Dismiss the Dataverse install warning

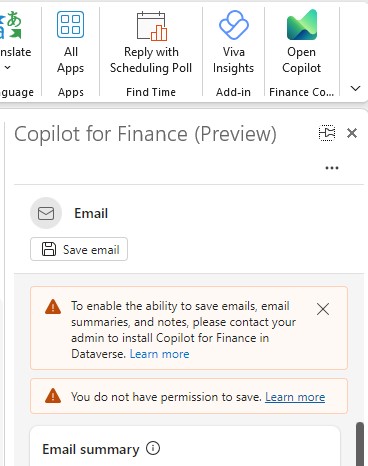pos(323,309)
